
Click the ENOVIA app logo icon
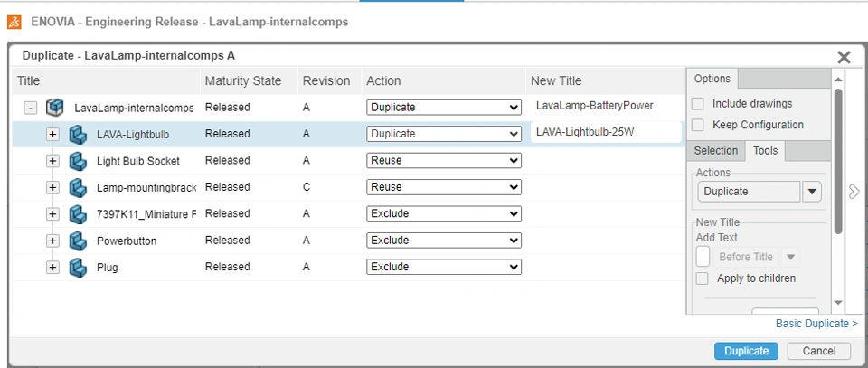(14, 21)
